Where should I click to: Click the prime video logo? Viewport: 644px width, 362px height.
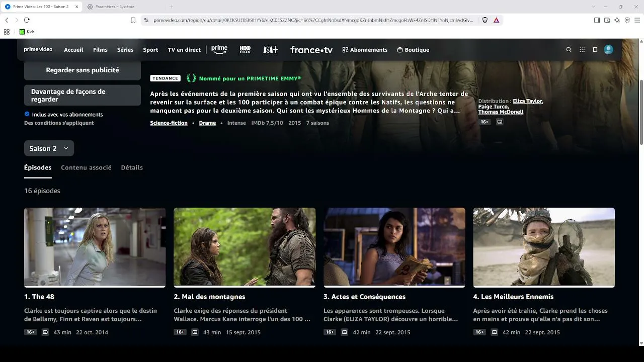(38, 50)
